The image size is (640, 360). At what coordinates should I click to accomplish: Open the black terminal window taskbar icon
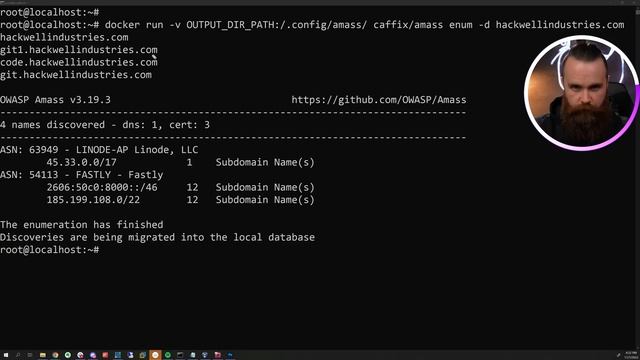coord(180,355)
